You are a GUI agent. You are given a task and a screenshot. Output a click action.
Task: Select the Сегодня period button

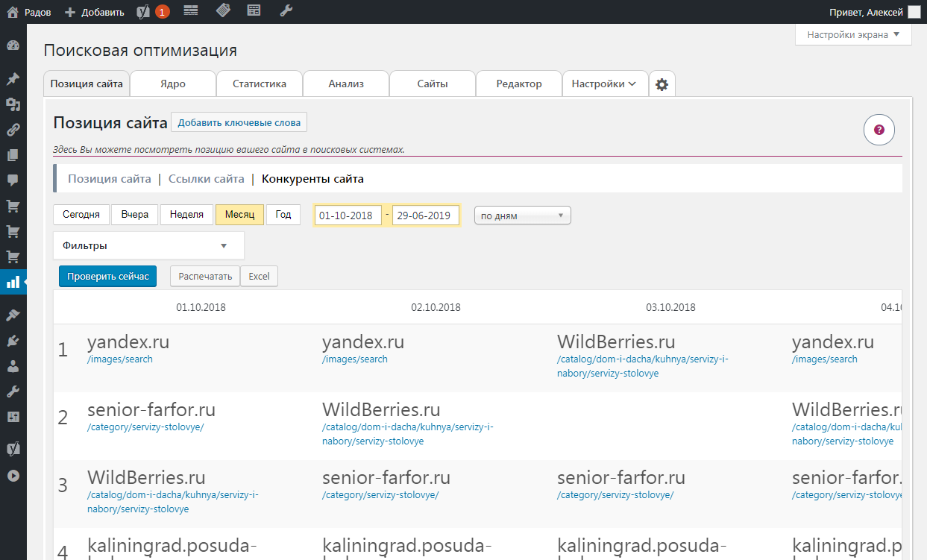81,215
